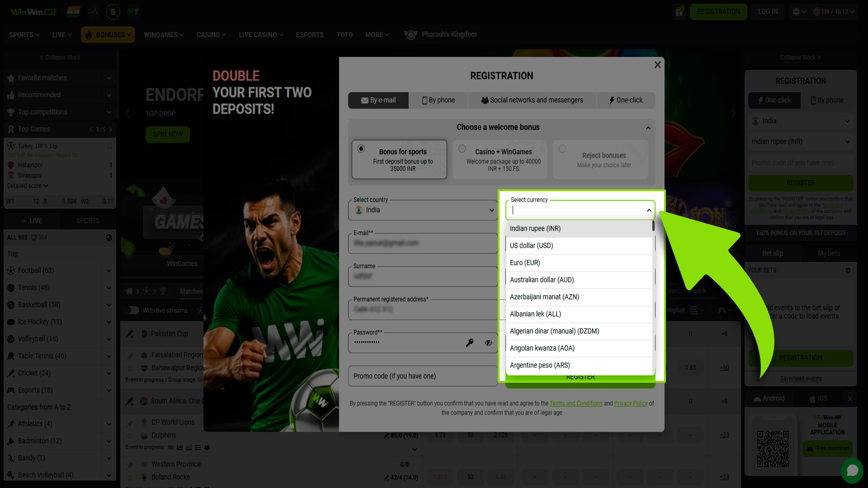Click the Ice Hockey icon in sidebar
This screenshot has width=868, height=488.
point(11,322)
